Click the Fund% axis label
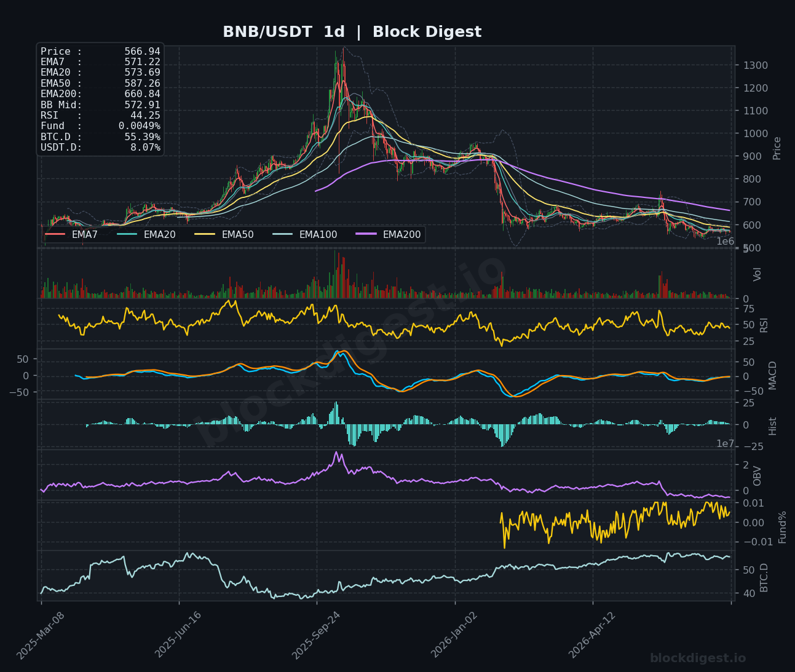The image size is (795, 672). (783, 527)
